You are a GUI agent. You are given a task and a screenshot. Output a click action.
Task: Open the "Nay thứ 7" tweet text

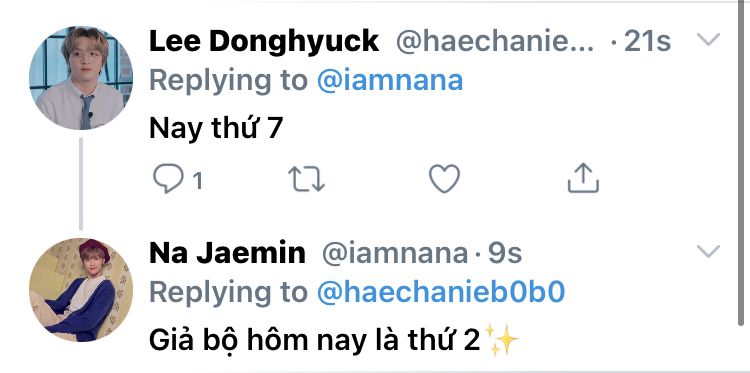point(216,128)
